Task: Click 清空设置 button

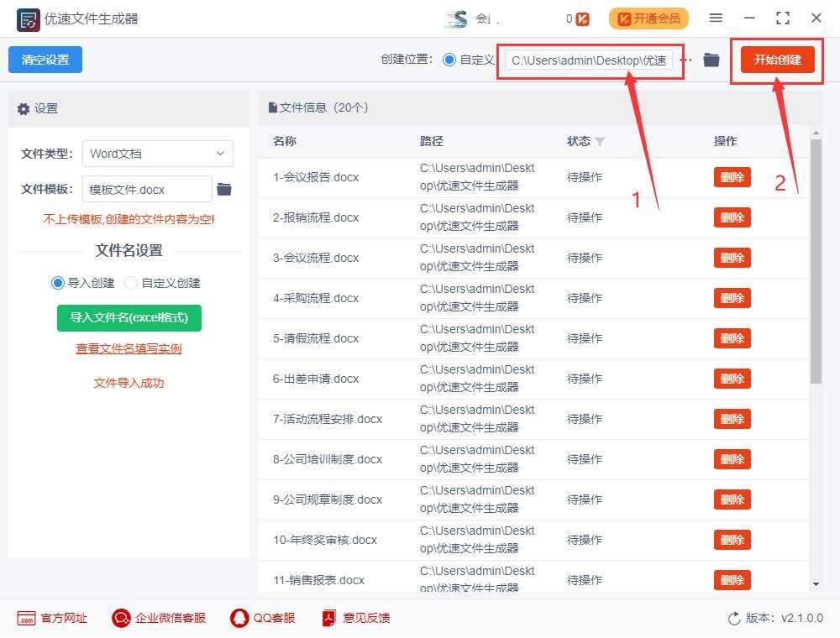Action: coord(45,60)
